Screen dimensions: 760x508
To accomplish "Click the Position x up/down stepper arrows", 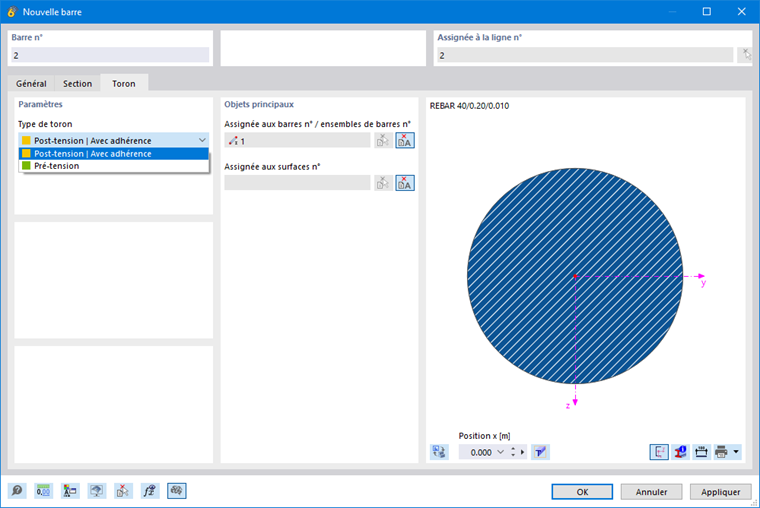I will 513,452.
